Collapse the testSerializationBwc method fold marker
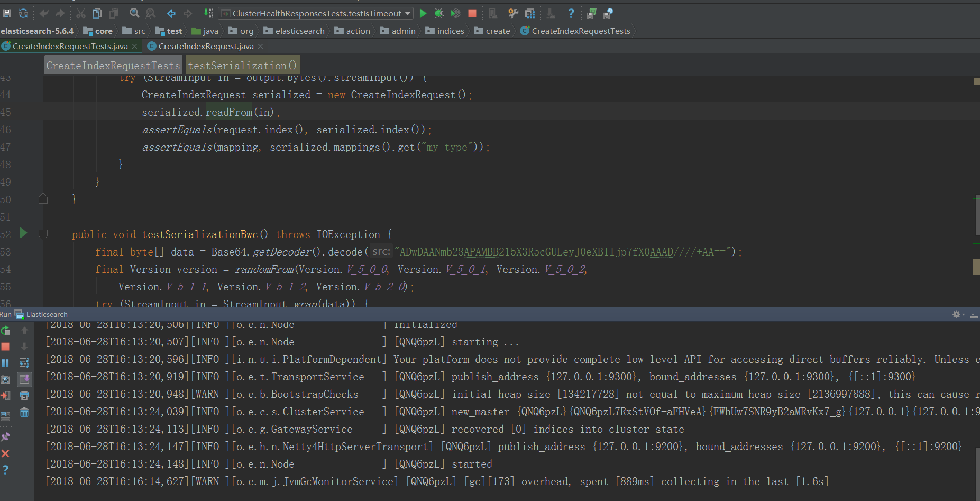The width and height of the screenshot is (980, 501). tap(43, 234)
